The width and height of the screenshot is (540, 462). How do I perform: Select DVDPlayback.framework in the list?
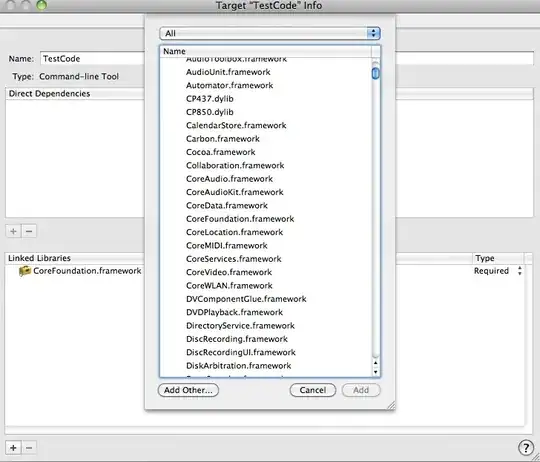tap(234, 313)
